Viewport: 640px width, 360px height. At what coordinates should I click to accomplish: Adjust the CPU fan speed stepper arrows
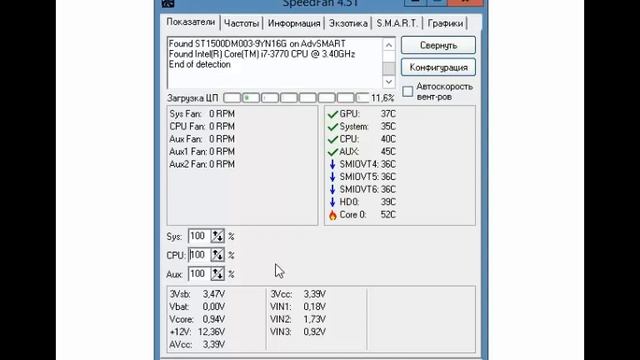tap(218, 255)
